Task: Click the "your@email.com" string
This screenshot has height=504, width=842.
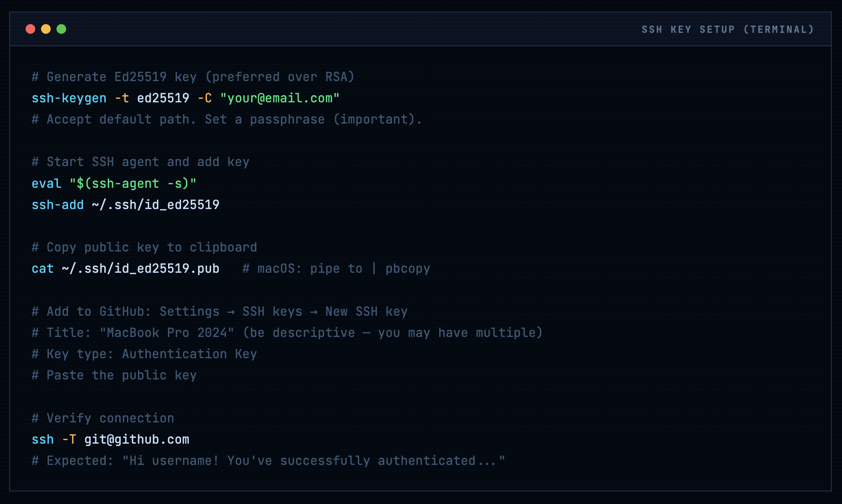Action: click(x=280, y=98)
